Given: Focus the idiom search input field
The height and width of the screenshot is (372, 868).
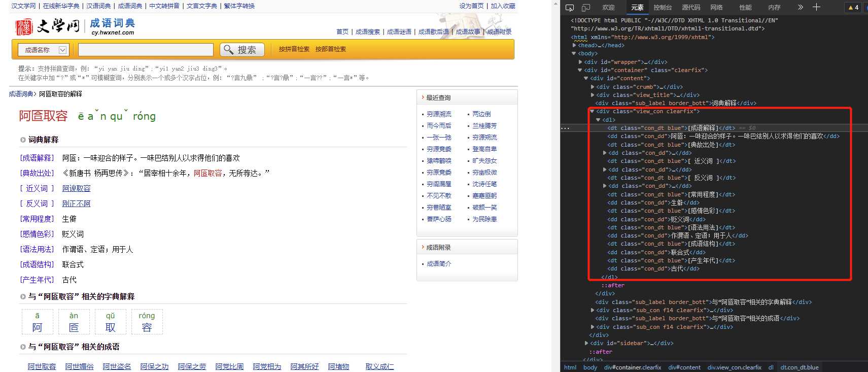Looking at the screenshot, I should 146,50.
